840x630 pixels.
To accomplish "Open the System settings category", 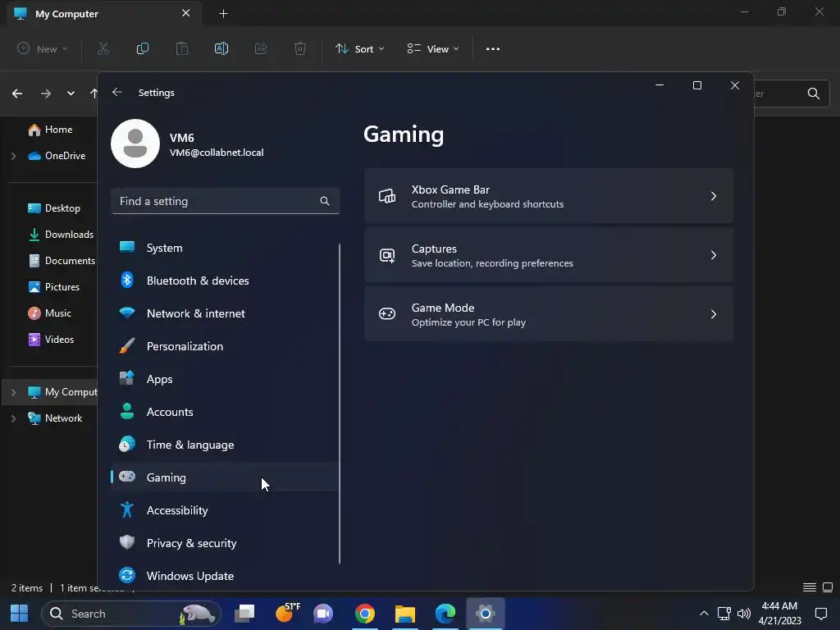I will coord(225,248).
